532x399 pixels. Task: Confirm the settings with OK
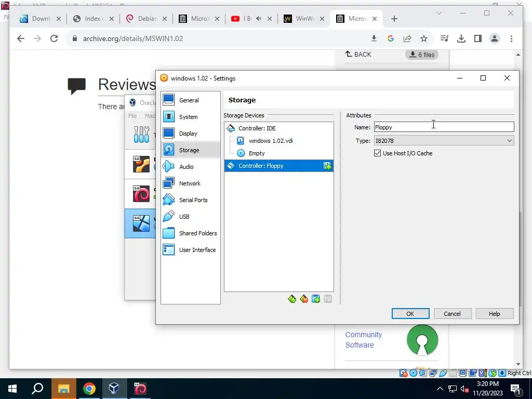coord(410,313)
